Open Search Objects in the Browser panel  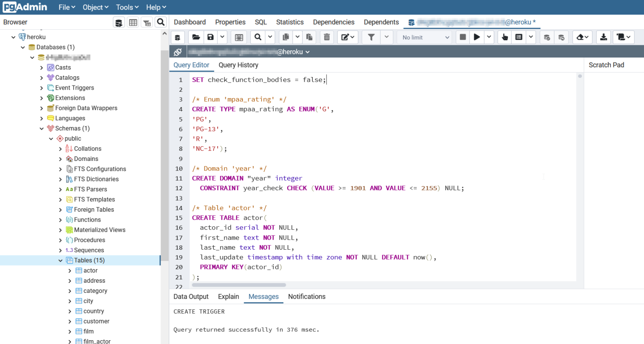pos(161,22)
